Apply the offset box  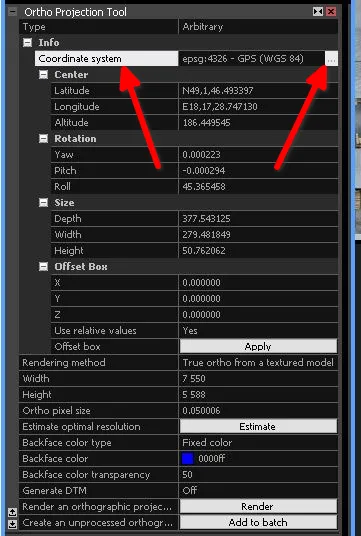coord(258,346)
